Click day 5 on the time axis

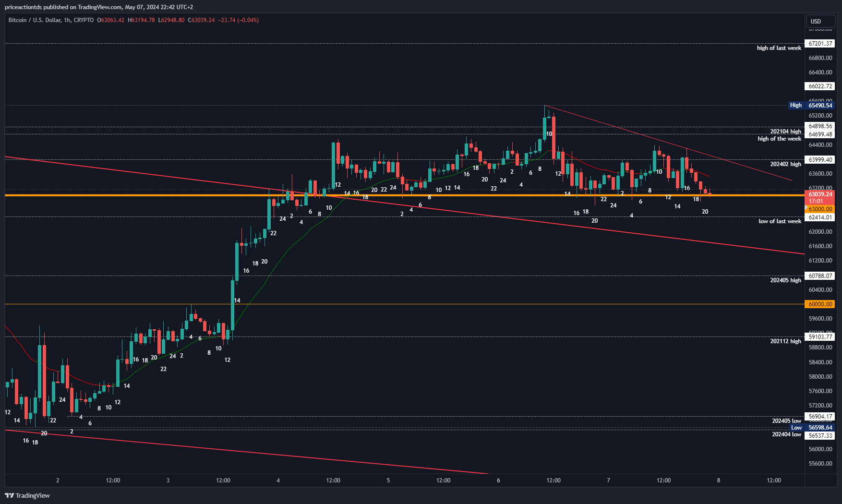(388, 480)
